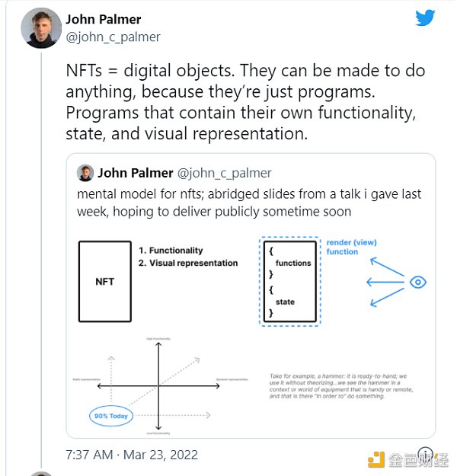Click the @john_c_palmer handle at top
The height and width of the screenshot is (476, 457).
[x=113, y=37]
